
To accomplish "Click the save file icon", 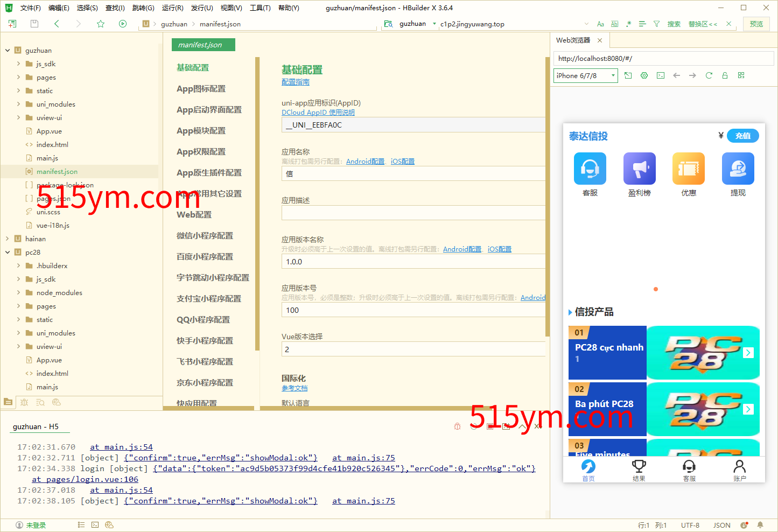I will (x=34, y=24).
